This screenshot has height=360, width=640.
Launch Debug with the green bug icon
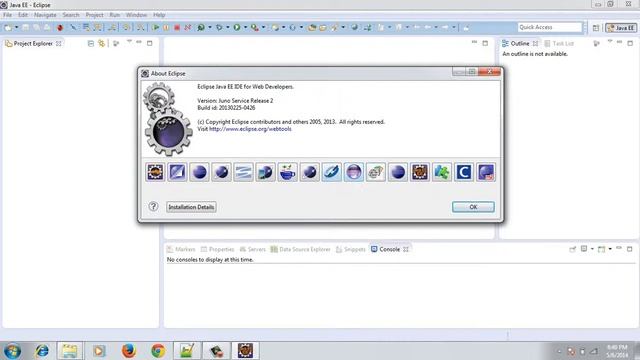pyautogui.click(x=201, y=27)
